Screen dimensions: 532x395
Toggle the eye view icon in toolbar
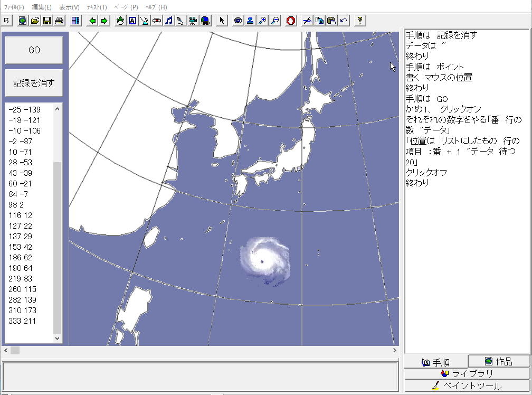(x=238, y=21)
